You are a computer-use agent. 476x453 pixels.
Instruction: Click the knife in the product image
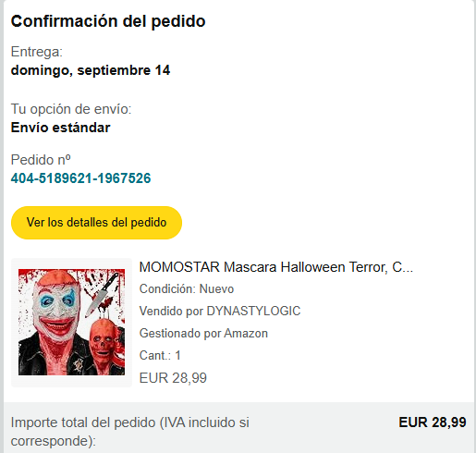coord(102,295)
